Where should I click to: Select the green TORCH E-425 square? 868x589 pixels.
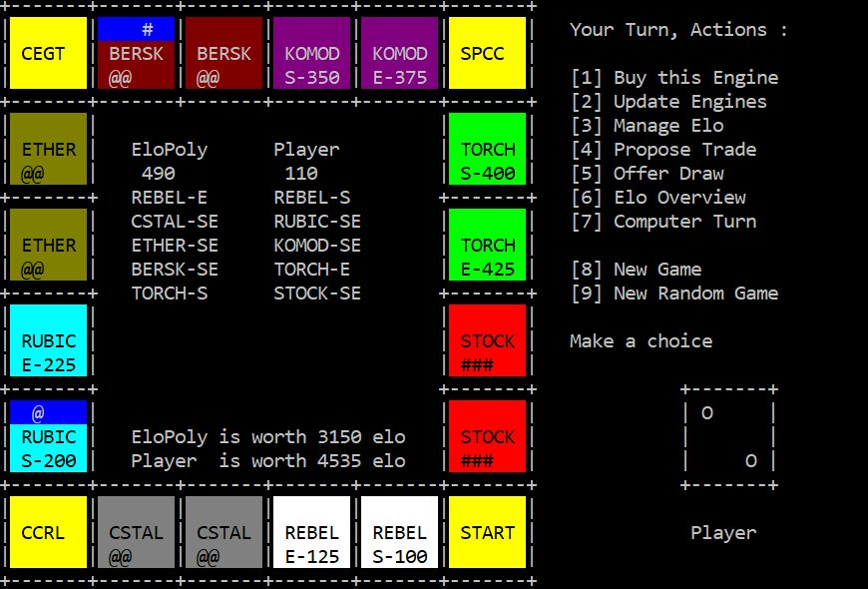tap(487, 245)
